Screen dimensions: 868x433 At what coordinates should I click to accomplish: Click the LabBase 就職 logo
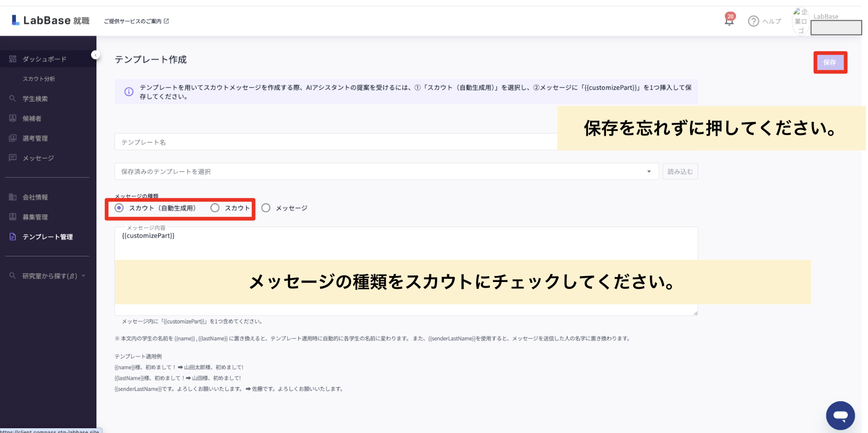tap(51, 21)
